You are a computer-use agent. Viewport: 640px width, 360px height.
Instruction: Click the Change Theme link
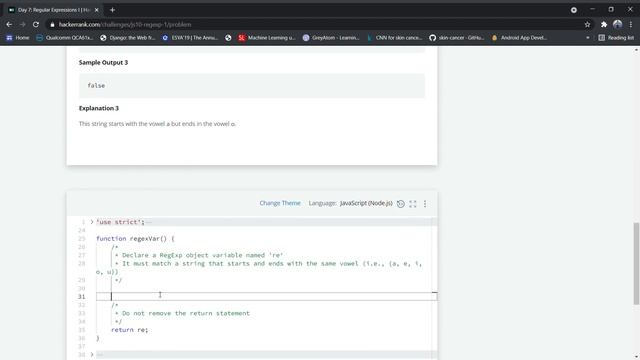[280, 203]
